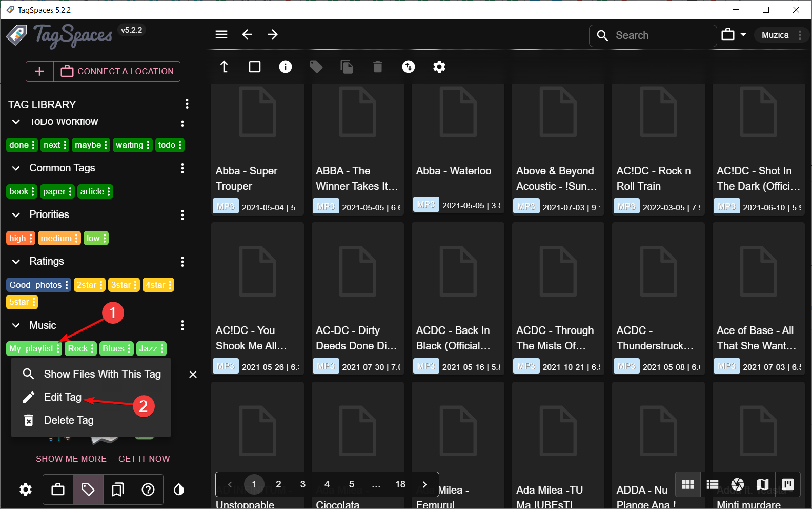Toggle the dark/light theme contrast icon
The image size is (812, 509).
click(179, 490)
